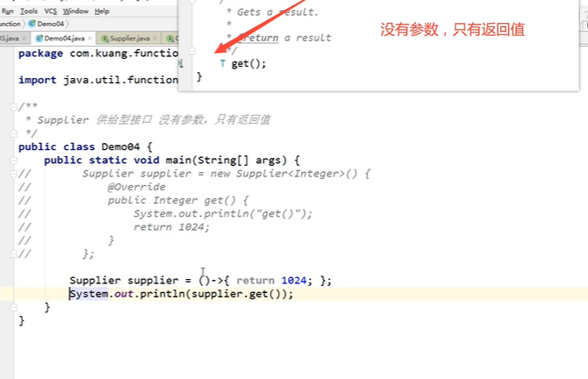Image resolution: width=588 pixels, height=379 pixels.
Task: Click the class name Demo04 in declaration
Action: coord(120,147)
